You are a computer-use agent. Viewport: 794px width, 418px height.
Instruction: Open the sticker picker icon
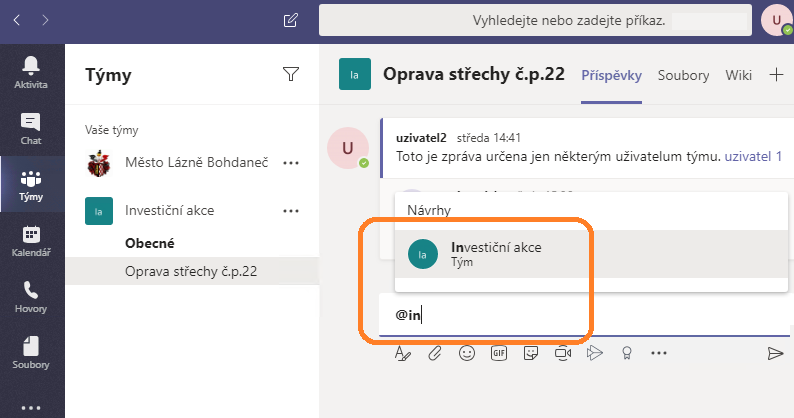tap(531, 353)
